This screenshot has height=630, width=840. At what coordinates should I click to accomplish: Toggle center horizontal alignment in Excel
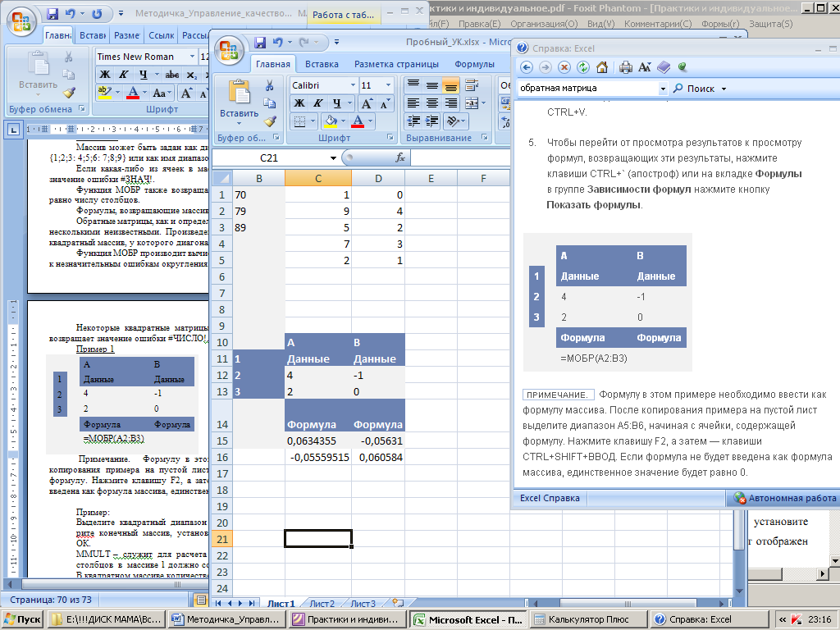click(x=432, y=103)
